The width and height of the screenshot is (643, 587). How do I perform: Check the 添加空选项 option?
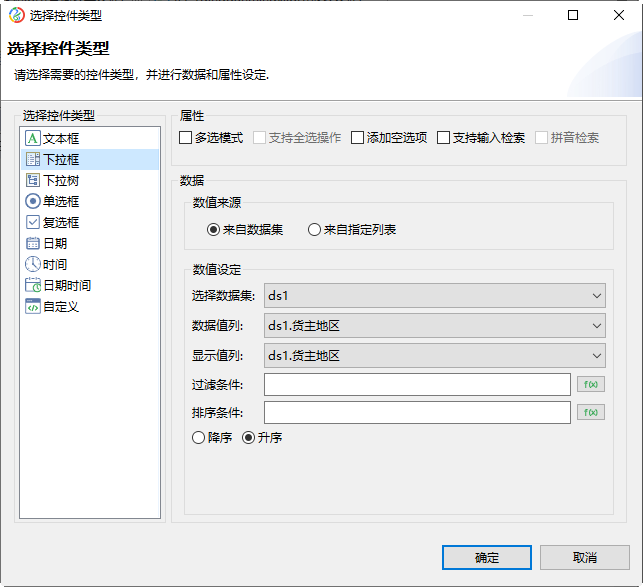(357, 138)
